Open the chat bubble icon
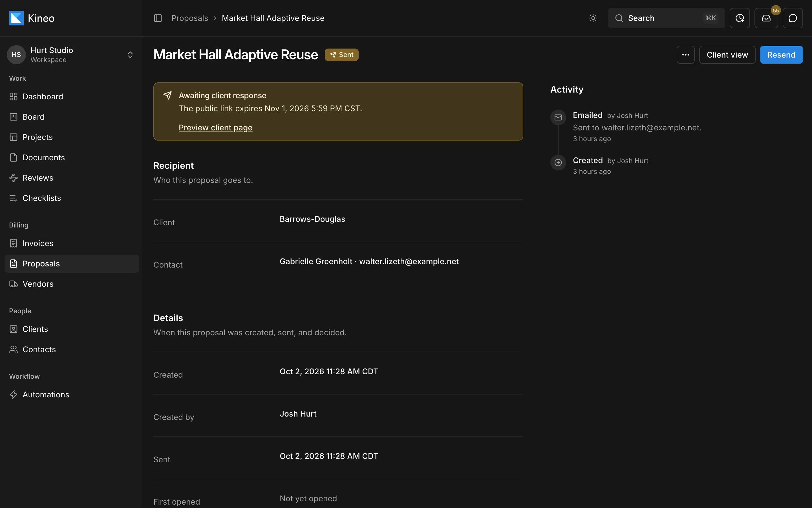This screenshot has width=812, height=508. point(793,18)
